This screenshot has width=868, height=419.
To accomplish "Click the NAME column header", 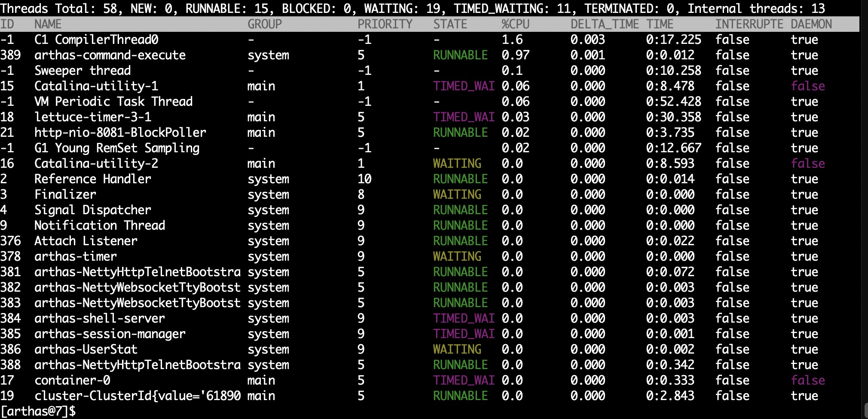I will (x=48, y=24).
